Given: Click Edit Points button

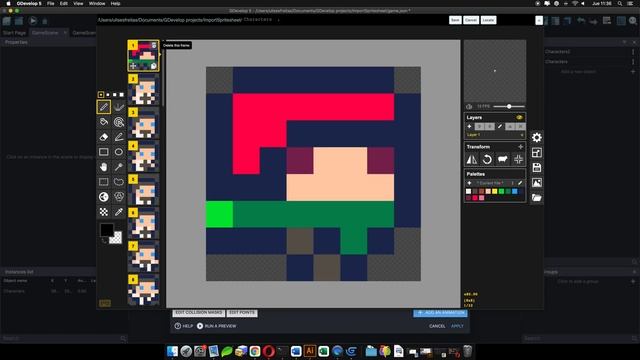Looking at the screenshot, I should pos(242,313).
